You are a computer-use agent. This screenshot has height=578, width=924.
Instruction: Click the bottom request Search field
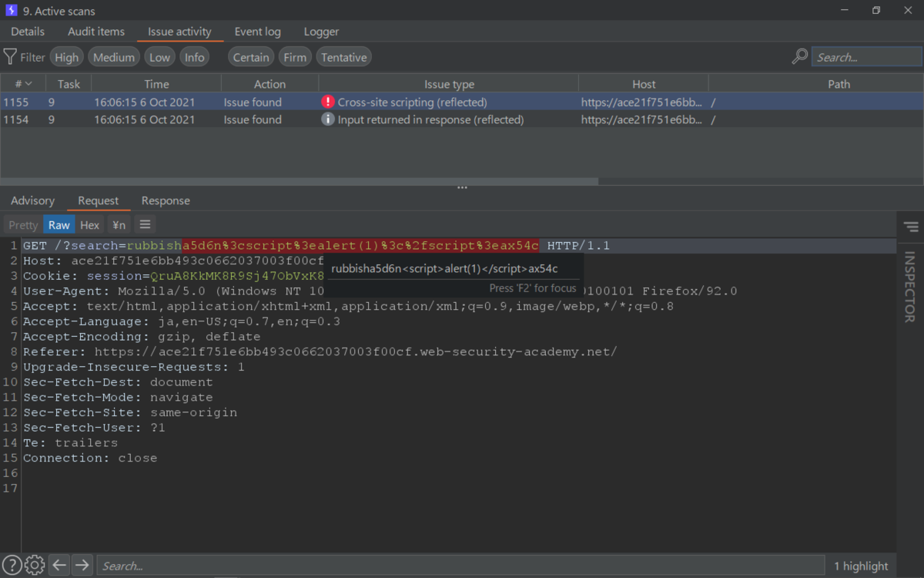point(460,566)
